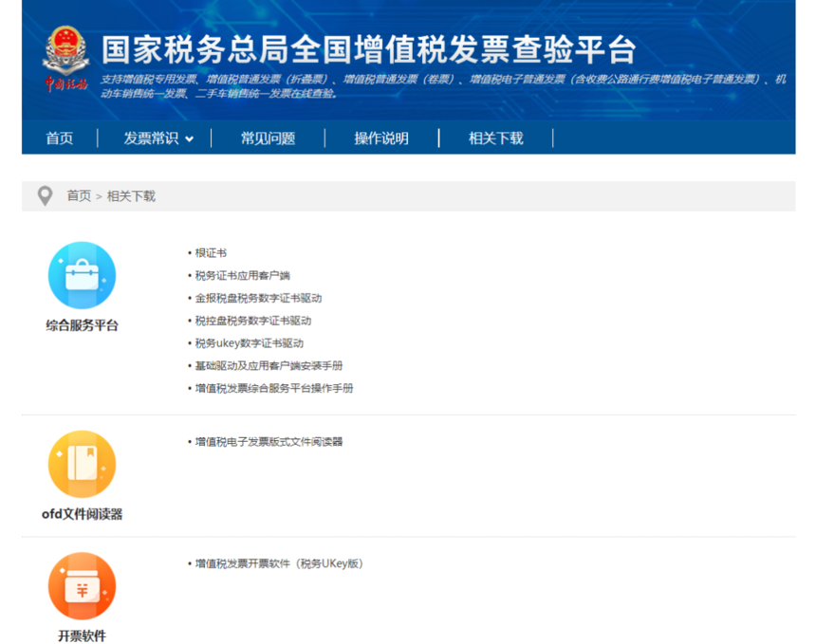Open 基础驱动及应用客户端安装手册 link
This screenshot has width=816, height=644.
[269, 366]
